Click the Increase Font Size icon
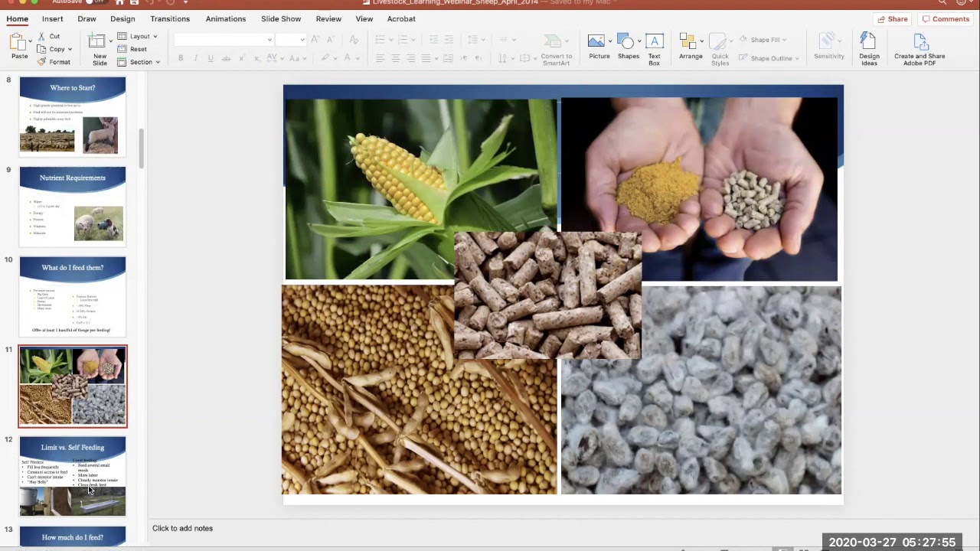The height and width of the screenshot is (551, 980). point(317,40)
